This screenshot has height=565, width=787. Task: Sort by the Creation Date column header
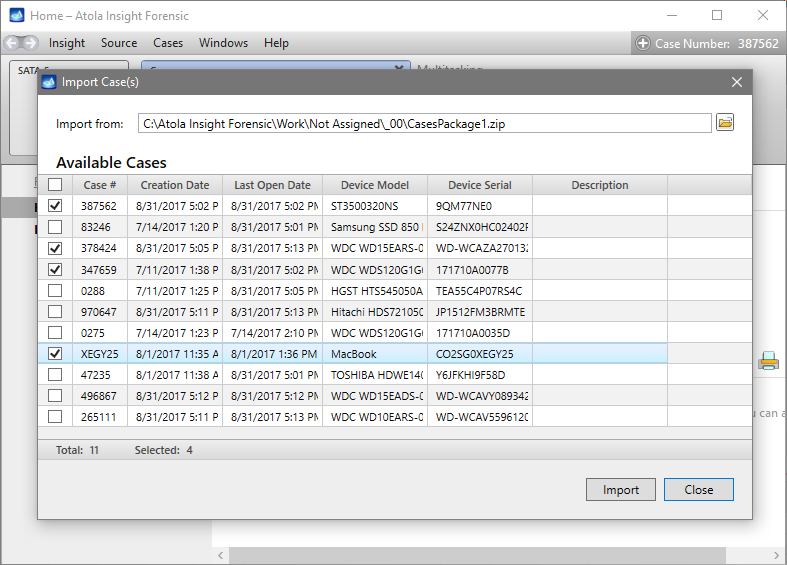point(175,185)
